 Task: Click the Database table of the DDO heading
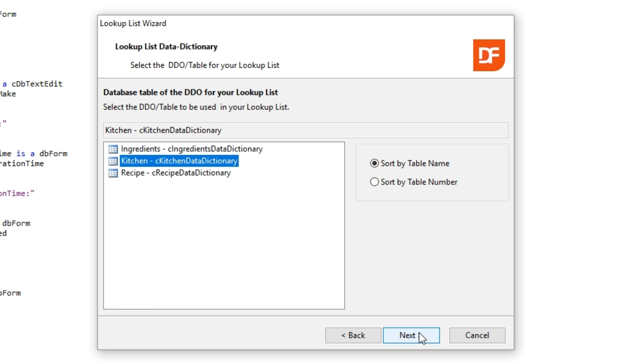click(191, 93)
